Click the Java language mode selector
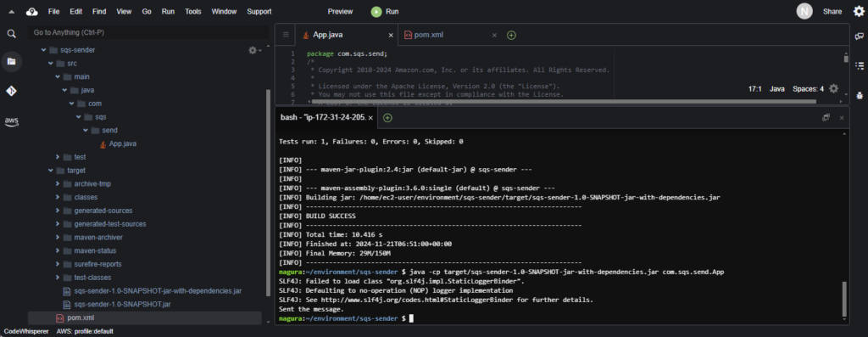The height and width of the screenshot is (337, 868). (x=776, y=88)
